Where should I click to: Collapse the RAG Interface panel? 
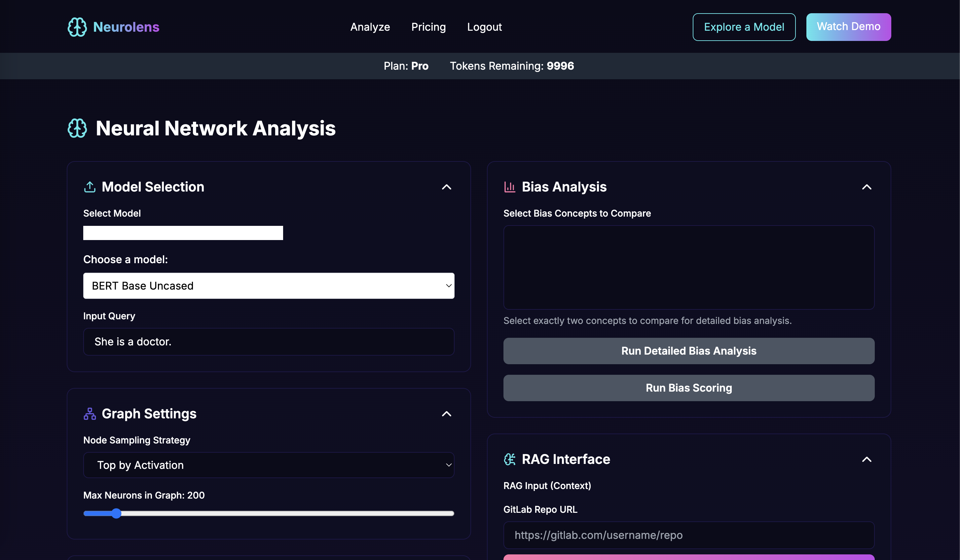(867, 460)
